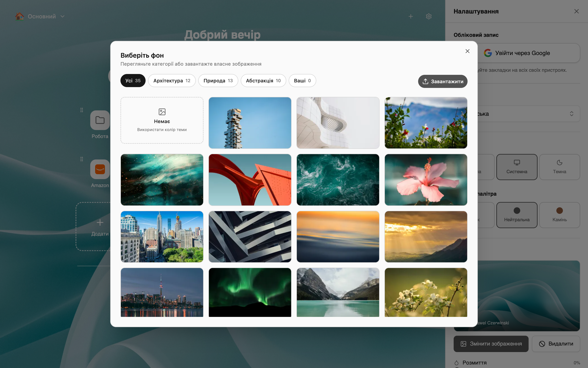Click the Змінити зображення button

[x=491, y=344]
